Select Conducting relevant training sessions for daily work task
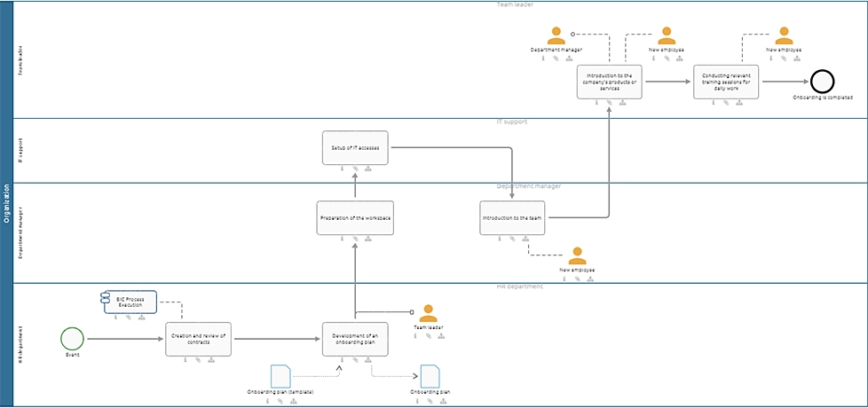 [726, 82]
